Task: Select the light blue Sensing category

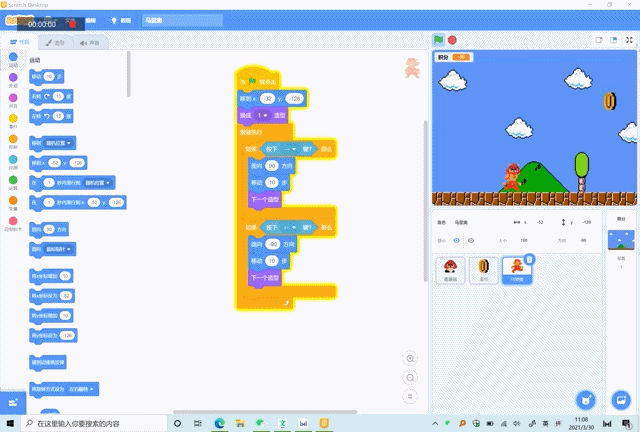Action: [x=13, y=162]
